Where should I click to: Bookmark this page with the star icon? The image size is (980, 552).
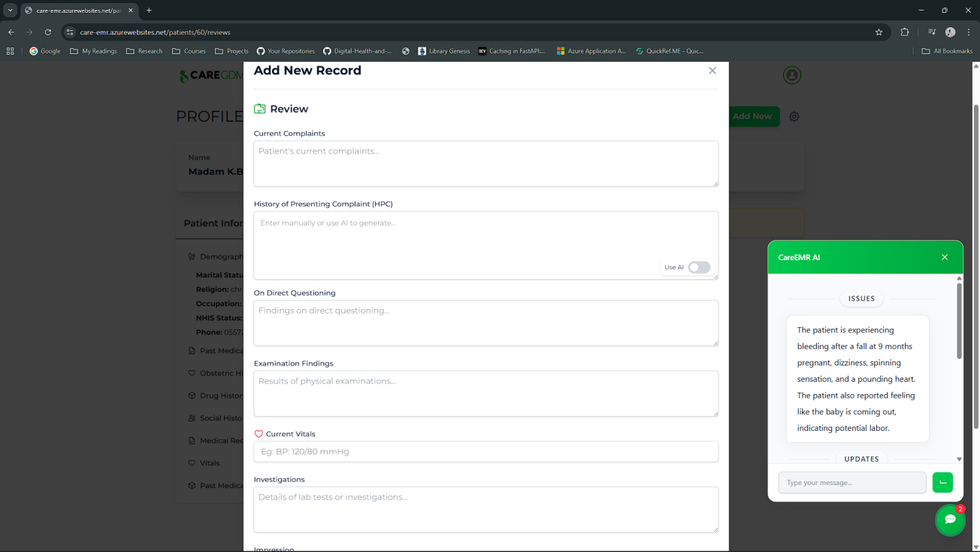pos(879,32)
